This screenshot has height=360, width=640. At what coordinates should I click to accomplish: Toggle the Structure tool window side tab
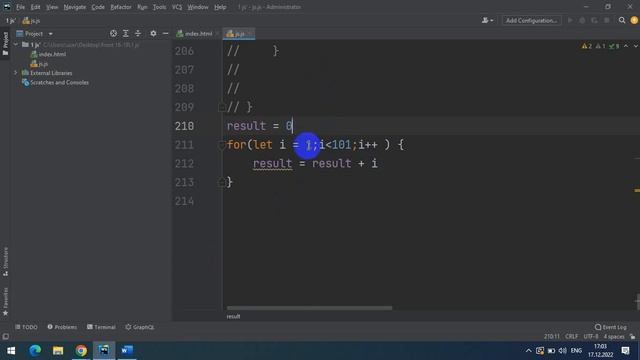(5, 262)
